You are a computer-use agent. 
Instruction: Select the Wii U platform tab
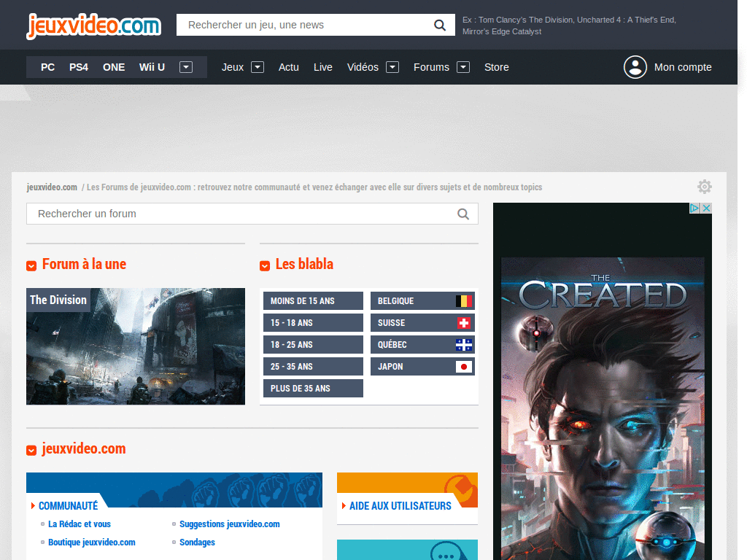tap(152, 67)
